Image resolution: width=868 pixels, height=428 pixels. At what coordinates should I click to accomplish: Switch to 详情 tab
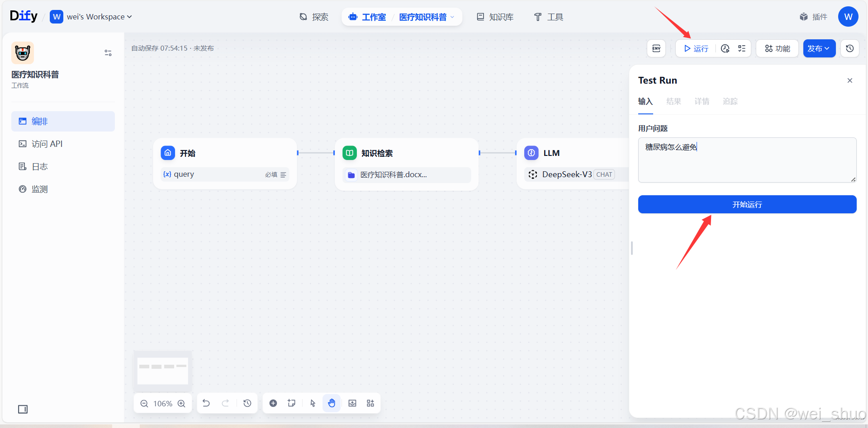[x=702, y=101]
